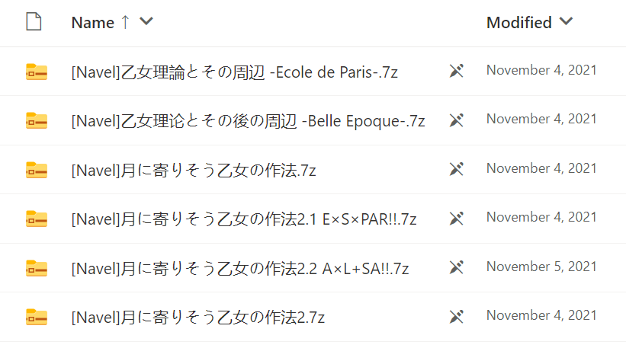Click the file type column header icon
The image size is (626, 364).
pos(34,22)
